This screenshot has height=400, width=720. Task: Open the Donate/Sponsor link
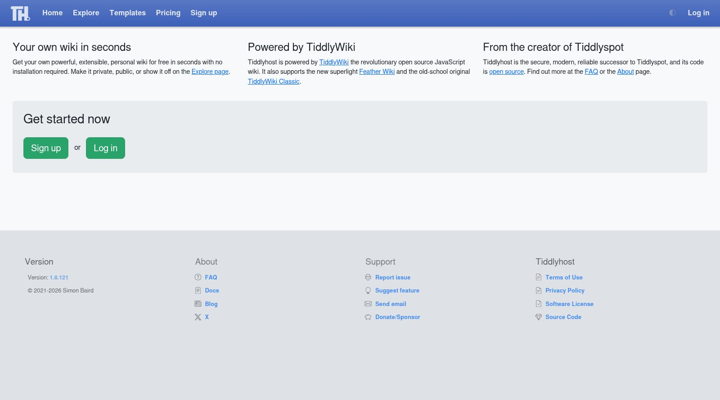point(398,317)
